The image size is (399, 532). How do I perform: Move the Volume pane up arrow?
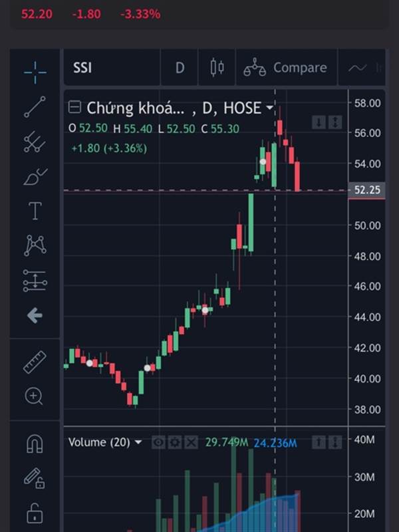point(319,442)
